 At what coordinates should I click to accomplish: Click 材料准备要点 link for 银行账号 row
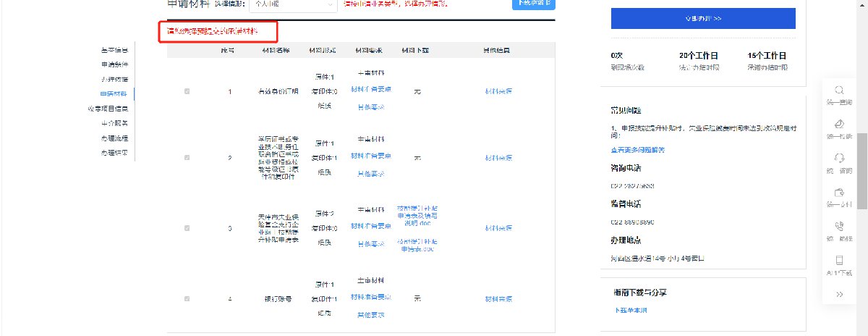370,298
